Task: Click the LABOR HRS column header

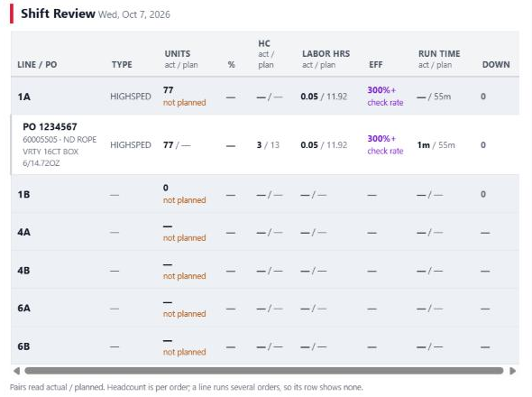Action: [x=326, y=59]
